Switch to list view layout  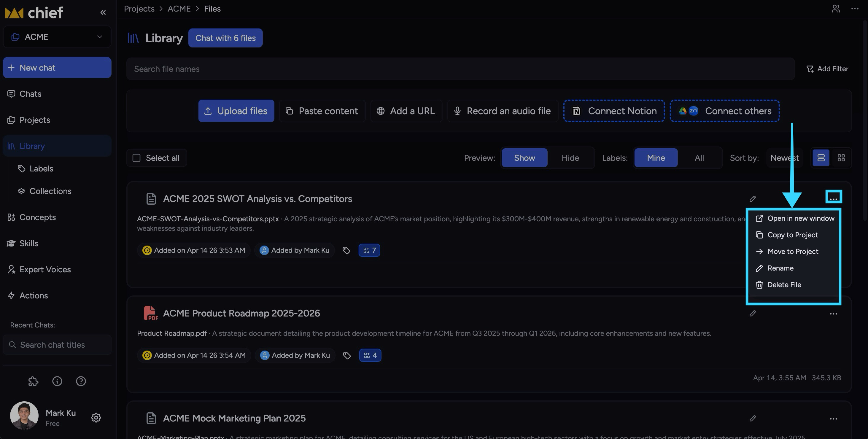coord(821,158)
